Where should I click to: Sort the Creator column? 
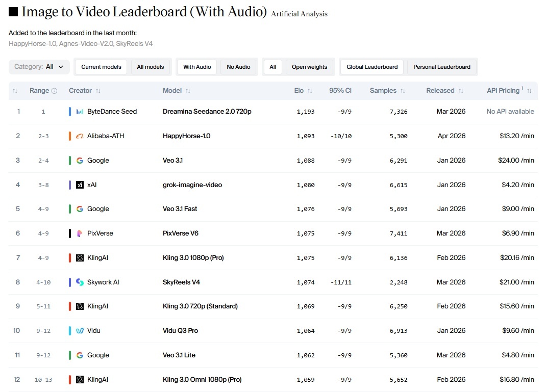pos(98,91)
